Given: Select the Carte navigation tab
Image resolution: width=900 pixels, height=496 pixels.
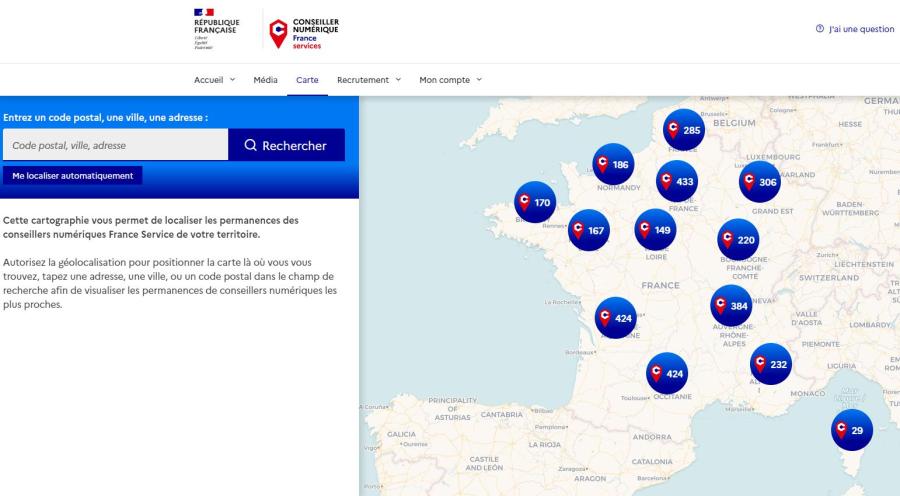Looking at the screenshot, I should [307, 79].
